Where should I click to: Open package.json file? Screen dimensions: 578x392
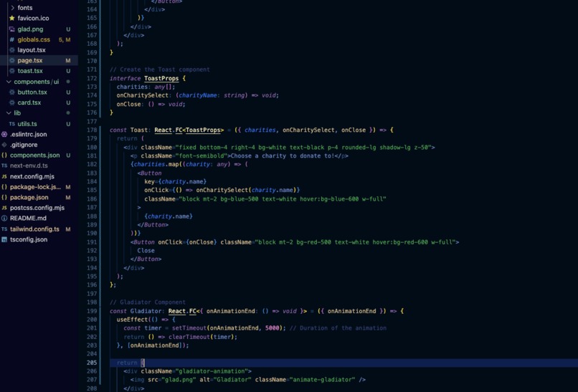(x=29, y=197)
